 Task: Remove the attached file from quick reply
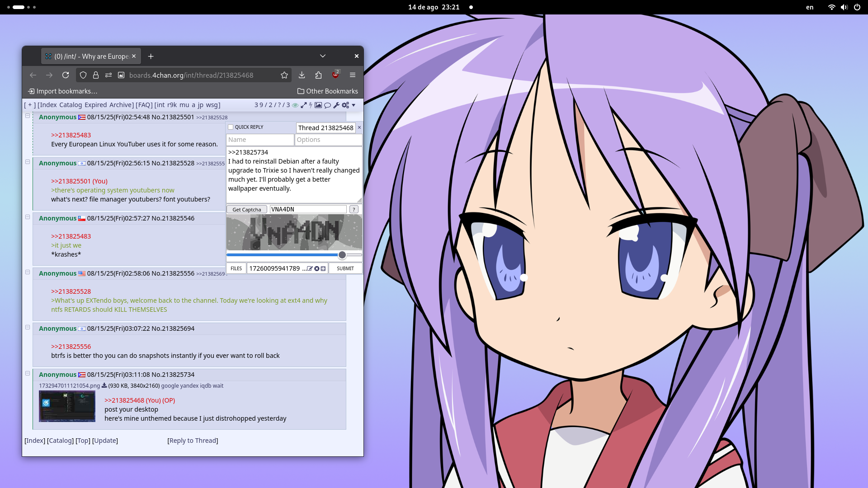coord(317,268)
